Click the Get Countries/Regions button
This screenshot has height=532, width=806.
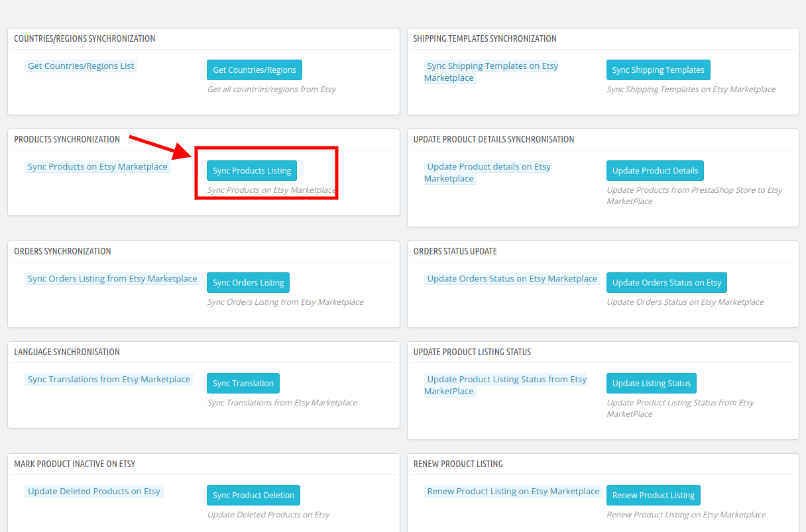[255, 70]
